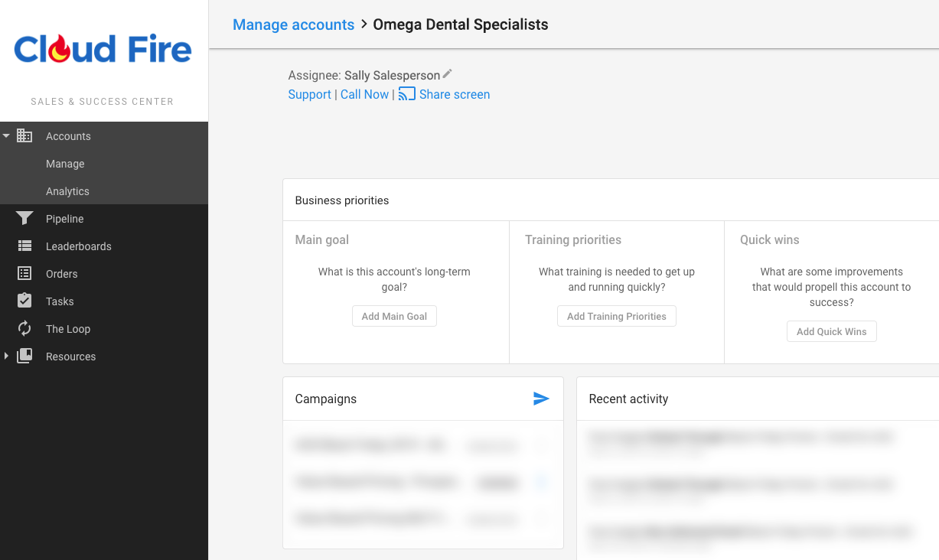The width and height of the screenshot is (939, 560).
Task: Follow the Call Now link
Action: click(364, 95)
